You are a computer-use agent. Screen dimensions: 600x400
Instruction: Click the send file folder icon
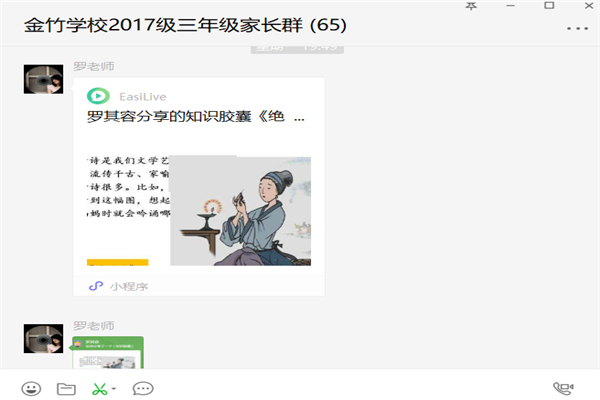[x=66, y=389]
